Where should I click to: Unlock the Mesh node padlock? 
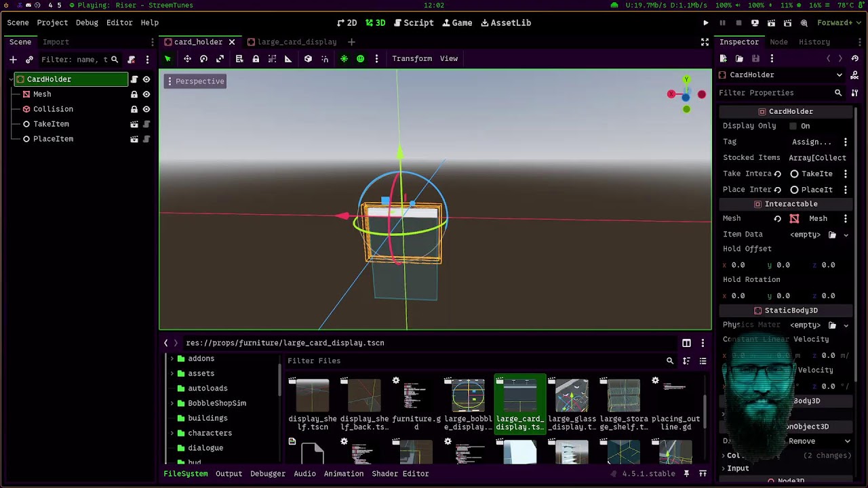pyautogui.click(x=134, y=94)
